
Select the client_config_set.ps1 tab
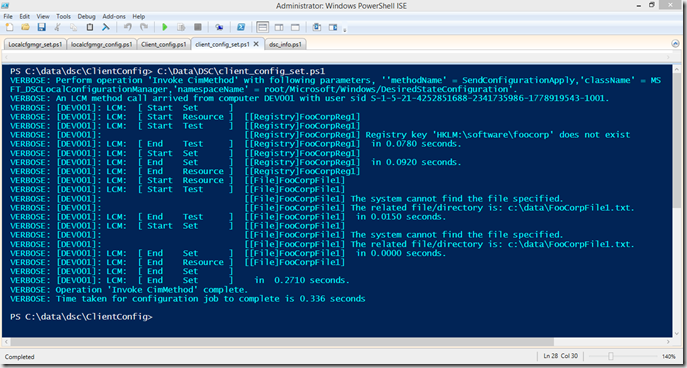[223, 44]
